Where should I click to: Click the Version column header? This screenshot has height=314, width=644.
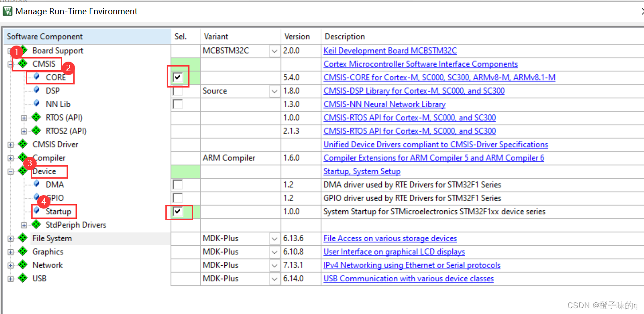click(301, 37)
